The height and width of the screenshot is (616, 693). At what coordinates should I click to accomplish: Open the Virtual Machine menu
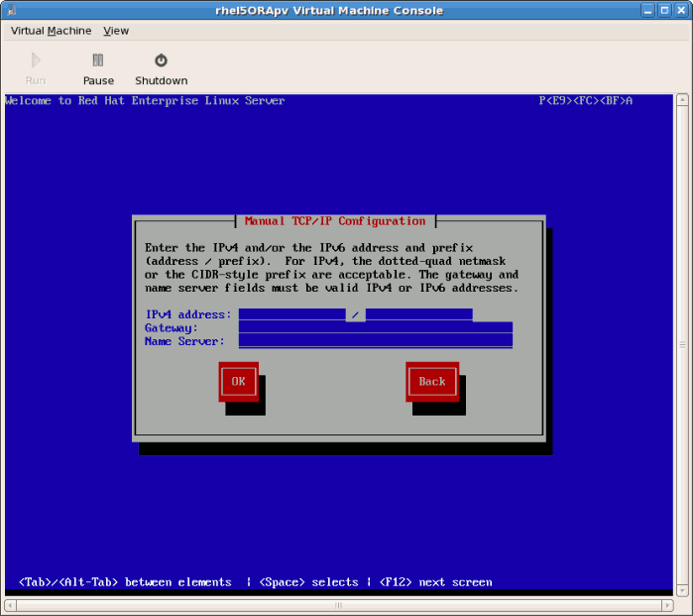[51, 31]
